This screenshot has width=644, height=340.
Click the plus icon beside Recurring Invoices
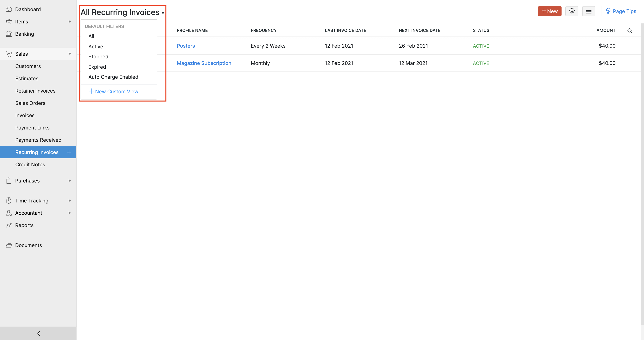click(69, 152)
